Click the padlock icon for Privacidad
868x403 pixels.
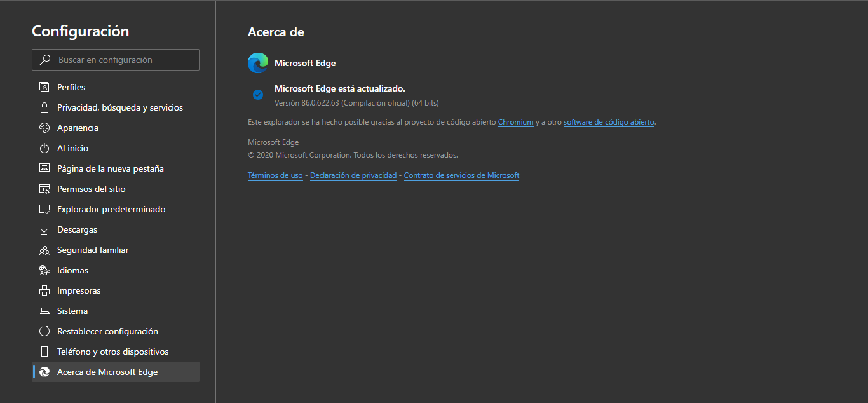pos(44,107)
